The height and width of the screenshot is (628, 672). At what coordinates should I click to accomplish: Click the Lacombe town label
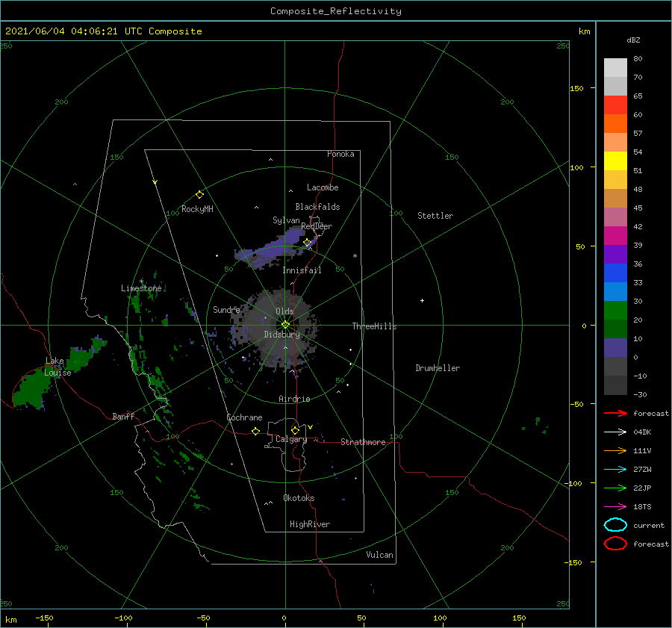tap(323, 187)
